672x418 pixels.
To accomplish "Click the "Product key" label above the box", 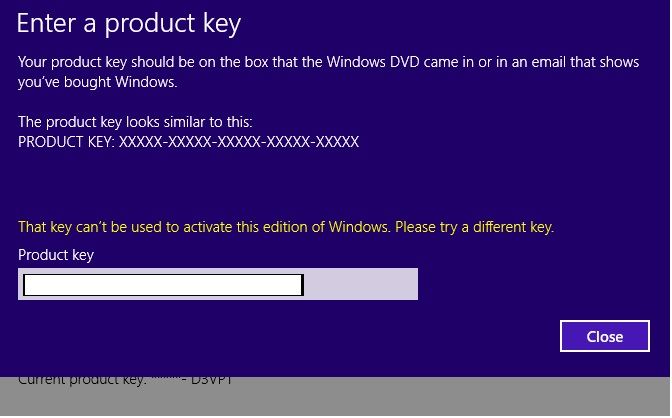I will click(x=56, y=255).
